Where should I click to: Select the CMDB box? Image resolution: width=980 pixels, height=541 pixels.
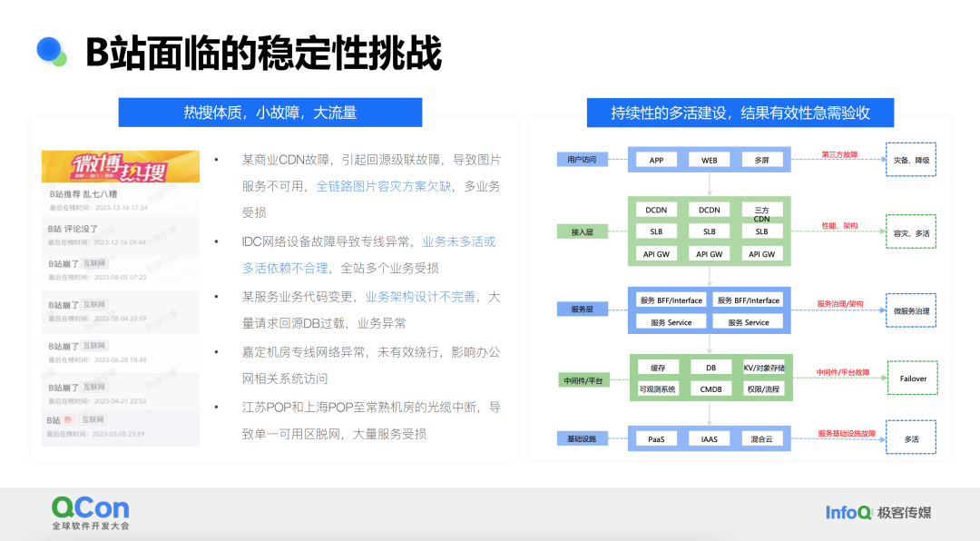pyautogui.click(x=711, y=389)
